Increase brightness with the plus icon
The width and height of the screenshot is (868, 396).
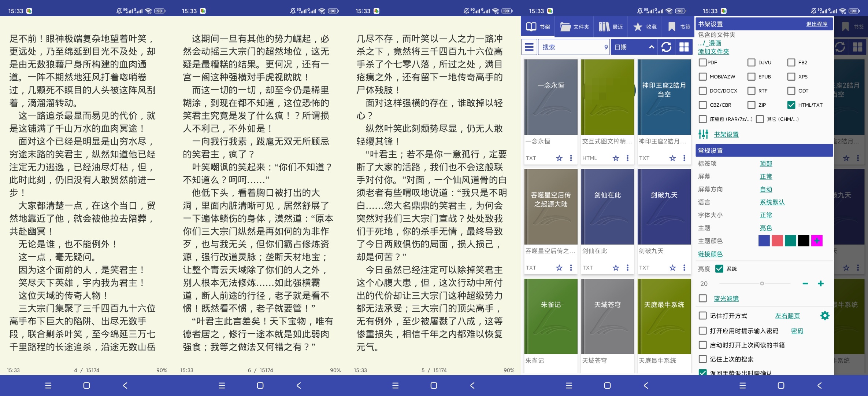tap(821, 283)
